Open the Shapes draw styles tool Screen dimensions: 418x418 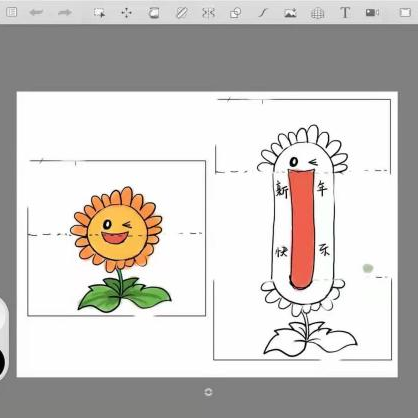[236, 13]
